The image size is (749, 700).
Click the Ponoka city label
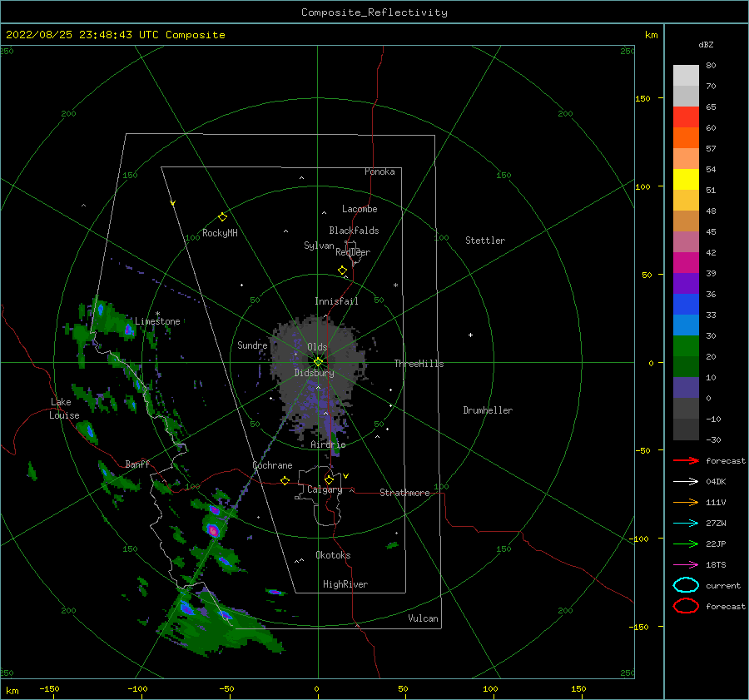[379, 171]
